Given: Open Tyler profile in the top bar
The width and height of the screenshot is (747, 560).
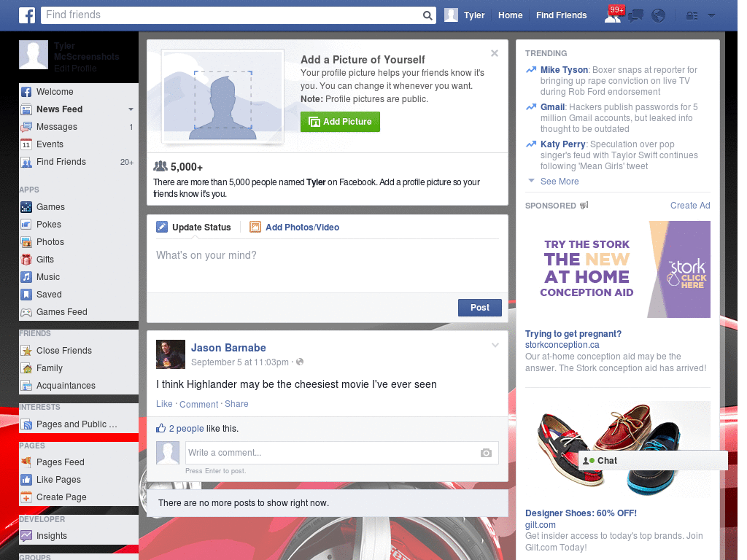Looking at the screenshot, I should 465,15.
